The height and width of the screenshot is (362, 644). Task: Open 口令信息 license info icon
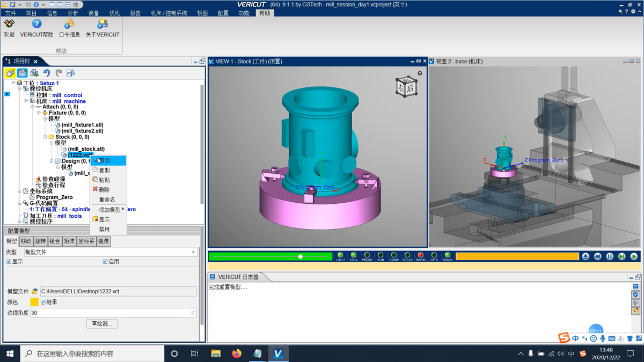69,24
